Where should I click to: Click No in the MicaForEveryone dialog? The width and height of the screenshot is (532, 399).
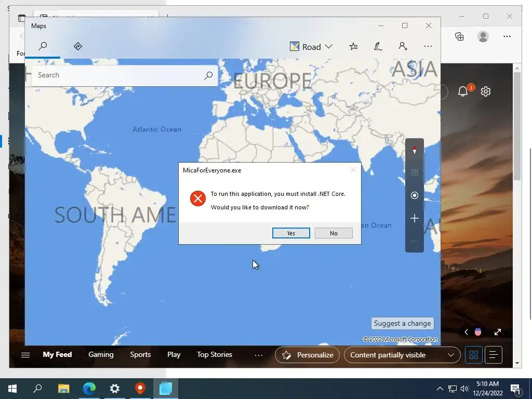pos(334,233)
